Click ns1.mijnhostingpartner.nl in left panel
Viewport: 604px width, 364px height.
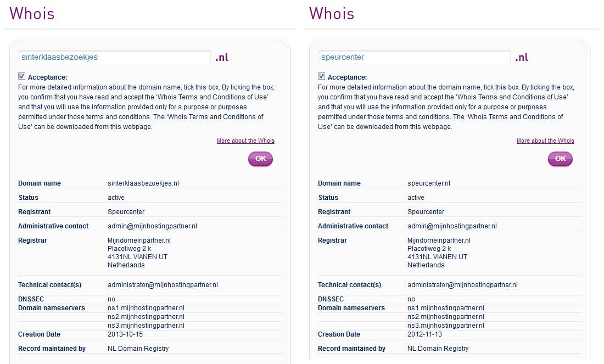(146, 308)
